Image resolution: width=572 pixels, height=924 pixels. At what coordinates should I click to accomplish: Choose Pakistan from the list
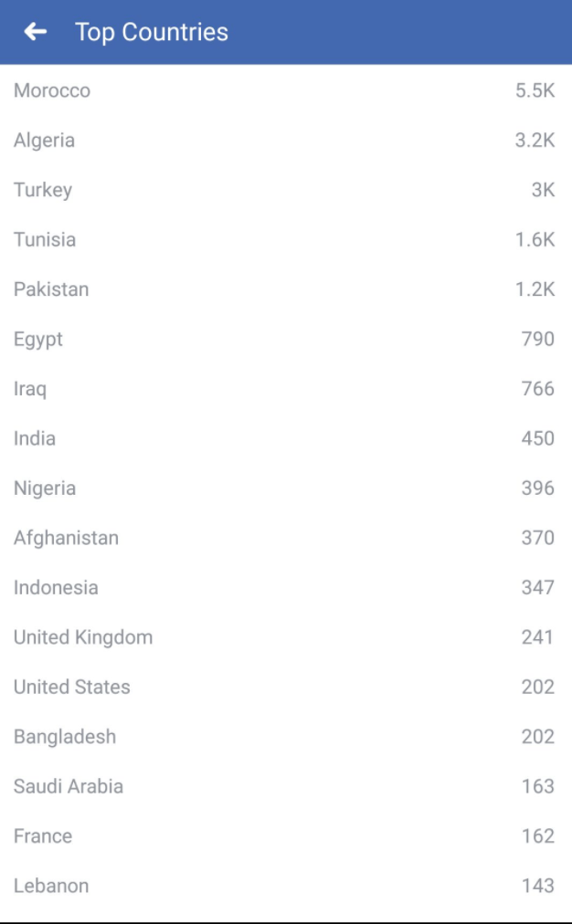[51, 289]
